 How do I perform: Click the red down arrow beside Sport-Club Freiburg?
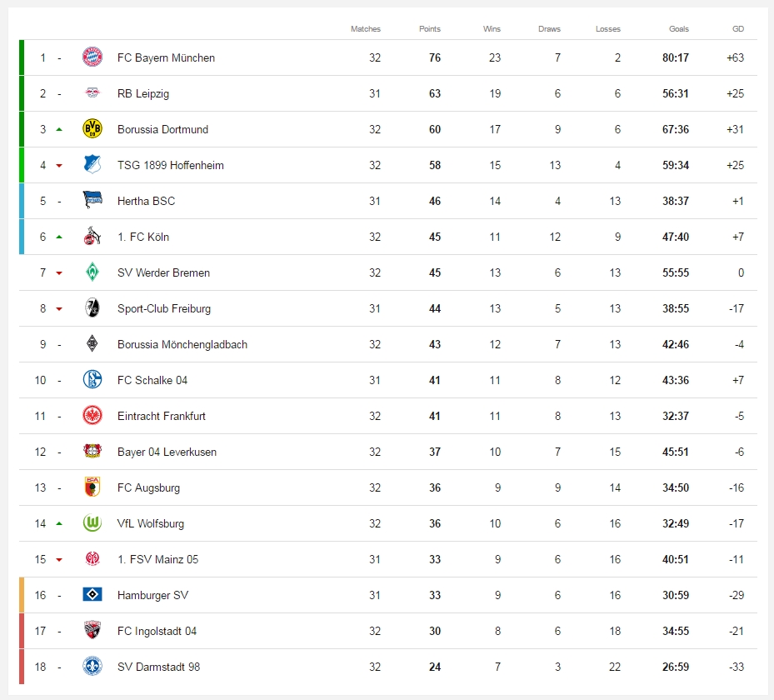(59, 308)
